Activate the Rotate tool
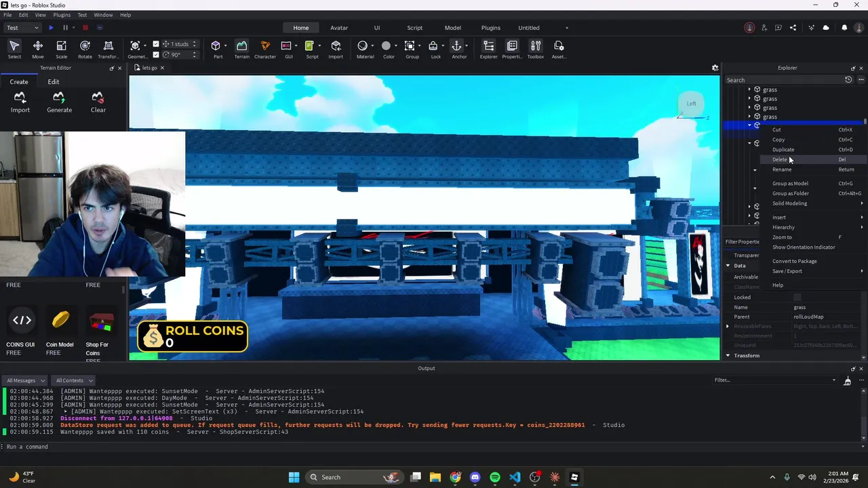The height and width of the screenshot is (488, 868). pyautogui.click(x=85, y=49)
